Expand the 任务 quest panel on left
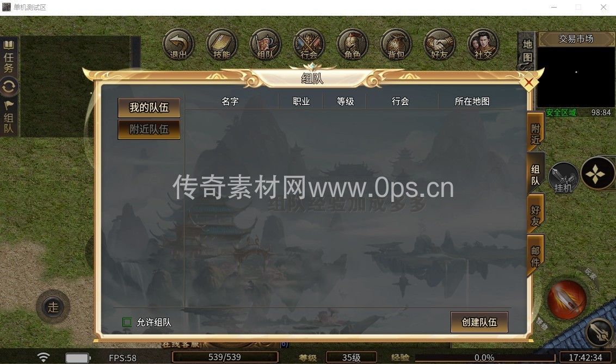This screenshot has width=616, height=364. click(9, 57)
